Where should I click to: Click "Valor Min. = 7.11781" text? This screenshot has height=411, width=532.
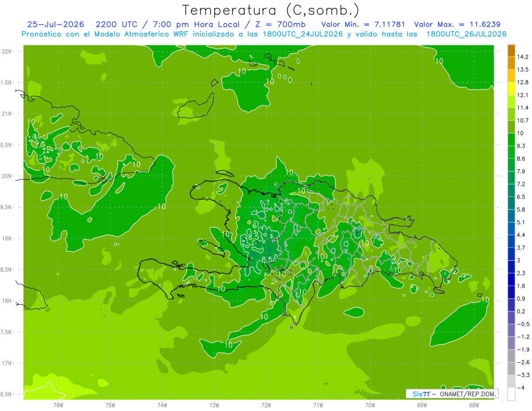363,24
